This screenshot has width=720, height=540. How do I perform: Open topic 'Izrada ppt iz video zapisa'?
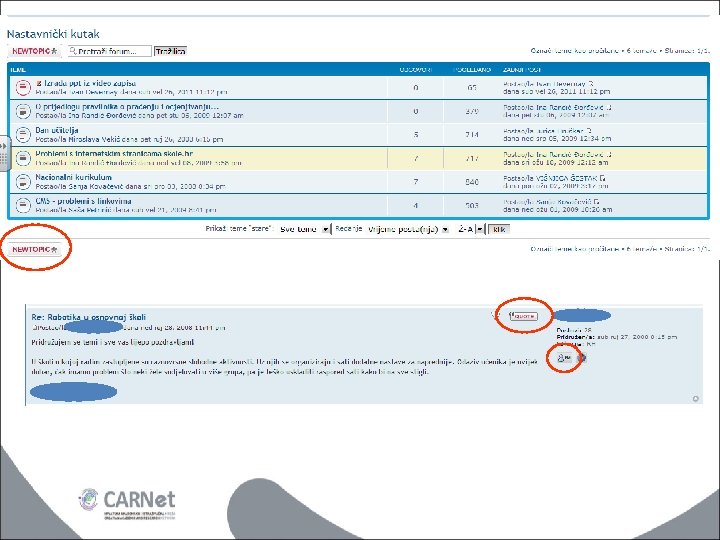pos(90,84)
